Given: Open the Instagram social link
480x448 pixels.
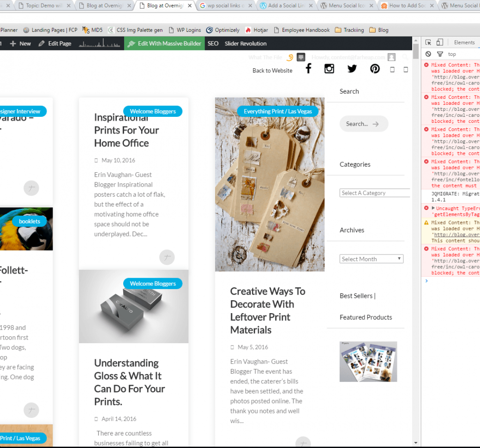Looking at the screenshot, I should click(x=329, y=69).
